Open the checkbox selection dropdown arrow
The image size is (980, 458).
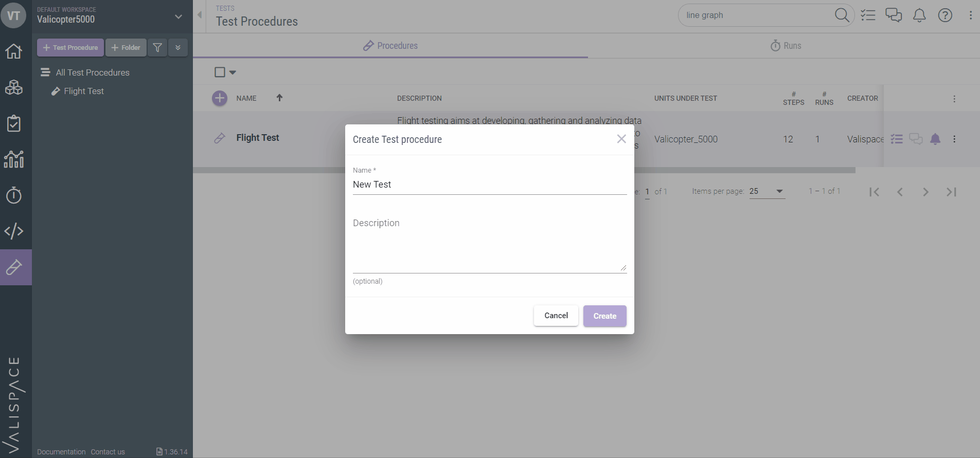(x=233, y=72)
